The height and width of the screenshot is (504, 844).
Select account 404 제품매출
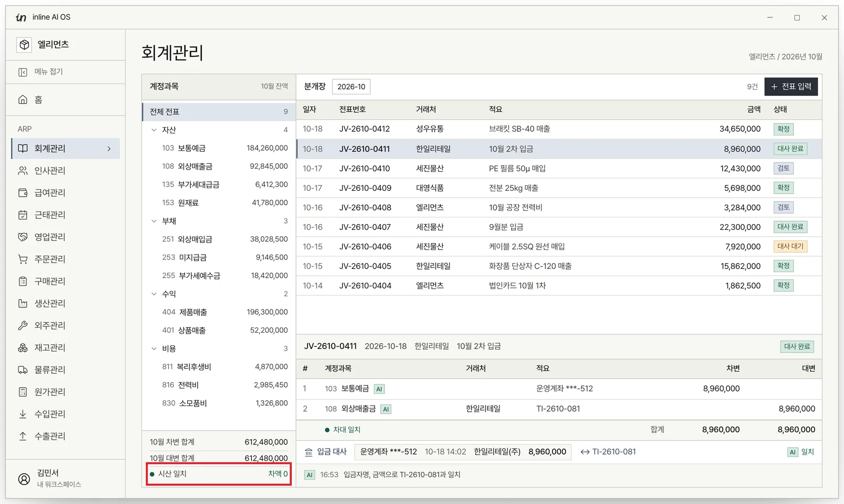click(218, 312)
